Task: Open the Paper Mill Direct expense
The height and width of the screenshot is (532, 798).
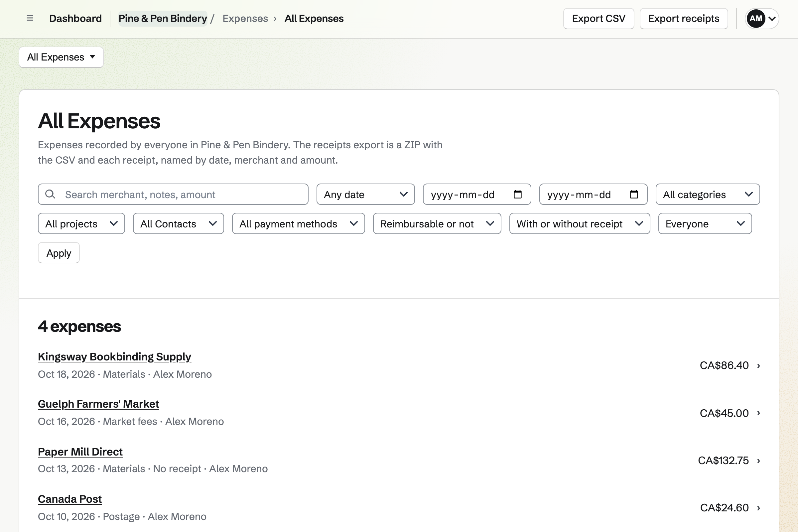Action: [x=80, y=452]
